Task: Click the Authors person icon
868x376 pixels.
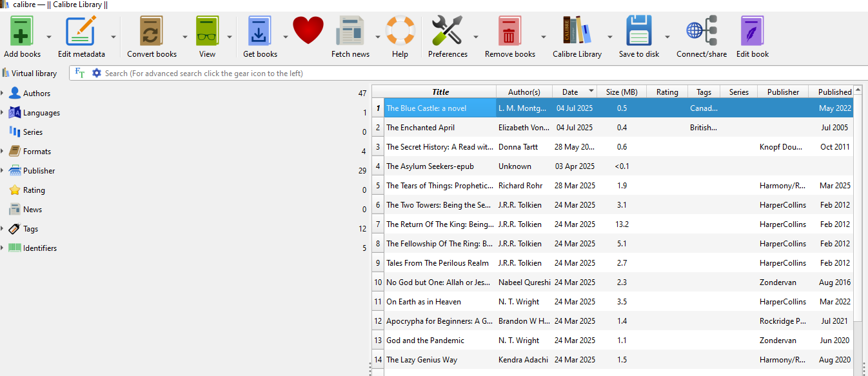Action: 15,93
